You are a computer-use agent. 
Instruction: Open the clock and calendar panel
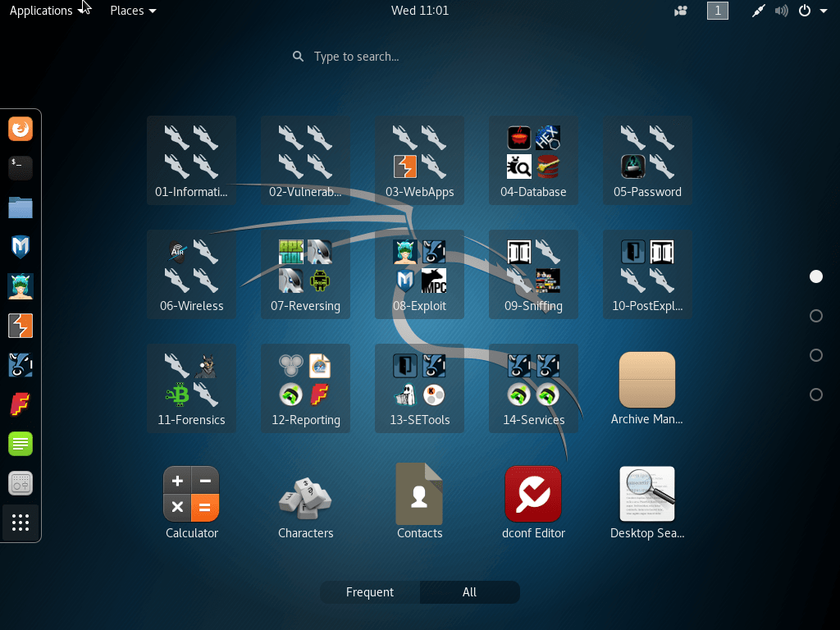(x=420, y=10)
